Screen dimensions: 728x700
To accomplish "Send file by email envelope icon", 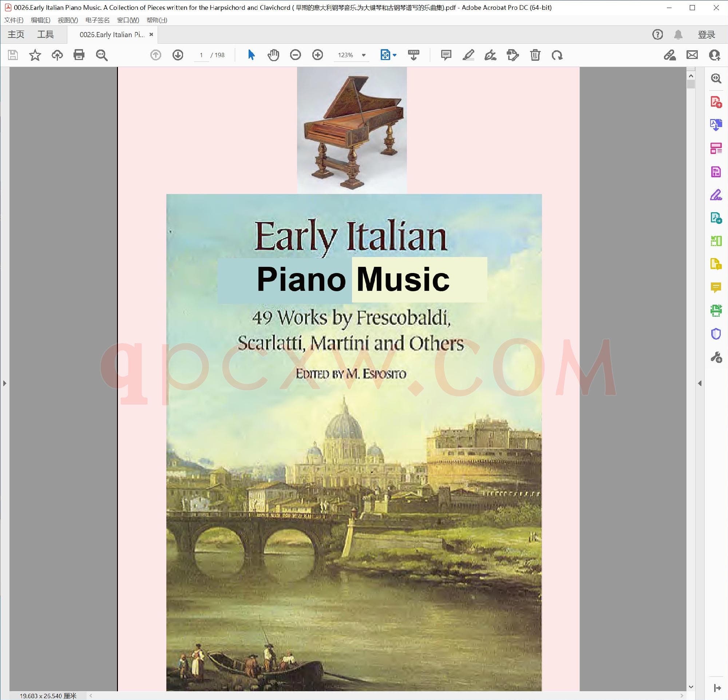I will coord(692,55).
